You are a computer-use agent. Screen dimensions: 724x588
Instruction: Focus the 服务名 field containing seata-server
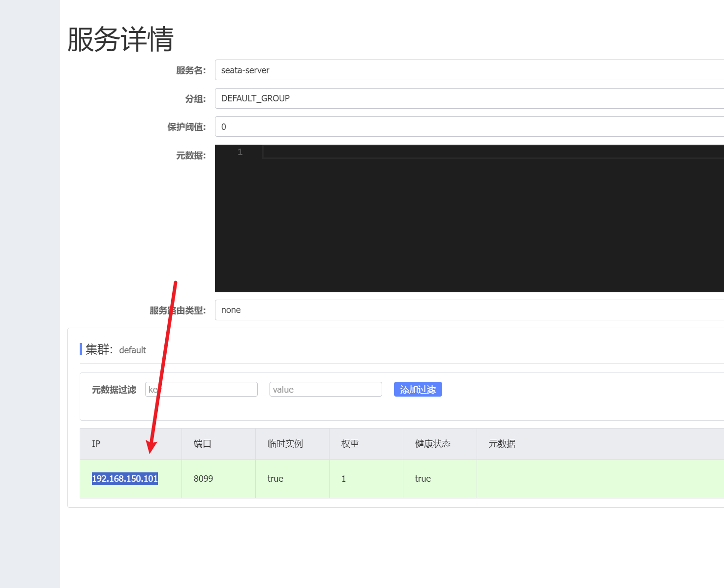467,70
